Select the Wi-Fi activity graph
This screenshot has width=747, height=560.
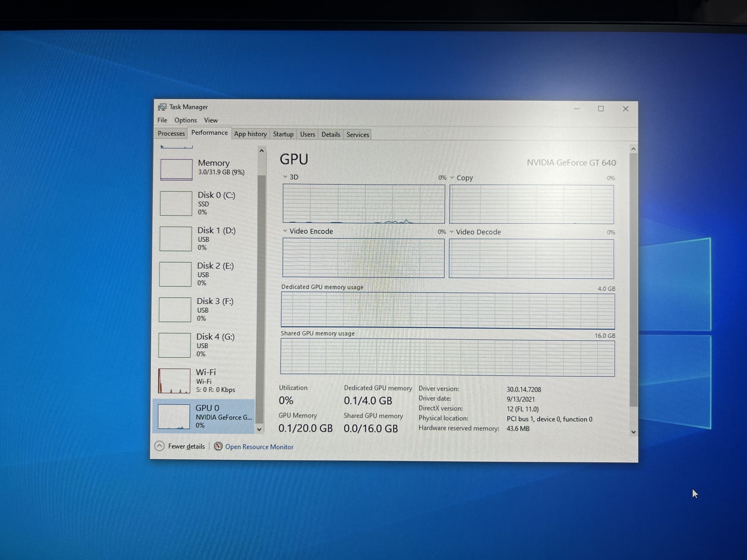click(174, 380)
